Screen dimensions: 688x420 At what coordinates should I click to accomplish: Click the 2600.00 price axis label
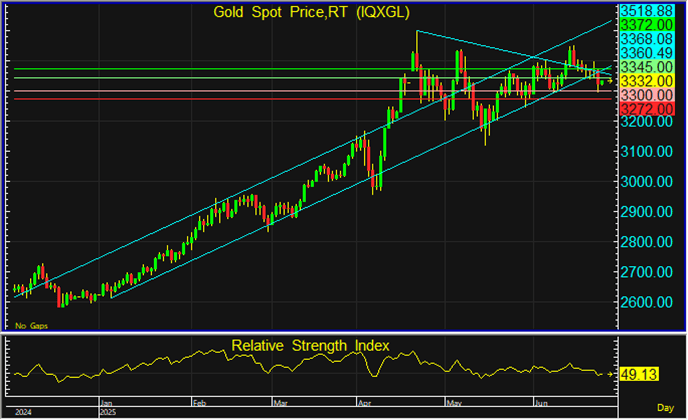coord(645,303)
